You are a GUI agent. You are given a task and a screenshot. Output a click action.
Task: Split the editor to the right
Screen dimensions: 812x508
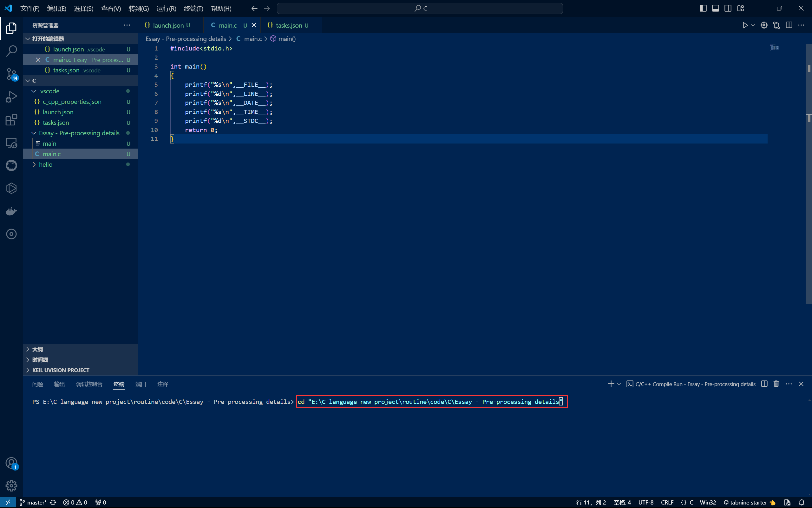(x=789, y=25)
